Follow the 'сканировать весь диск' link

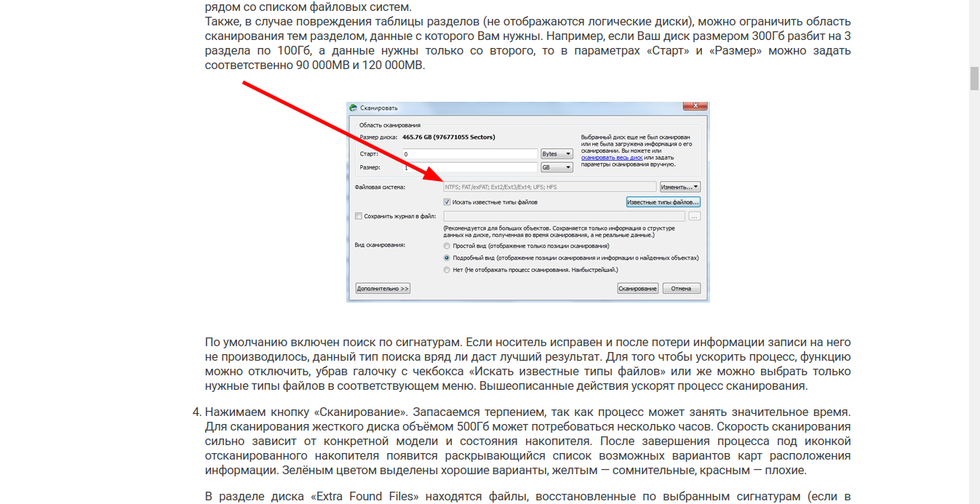[x=611, y=157]
